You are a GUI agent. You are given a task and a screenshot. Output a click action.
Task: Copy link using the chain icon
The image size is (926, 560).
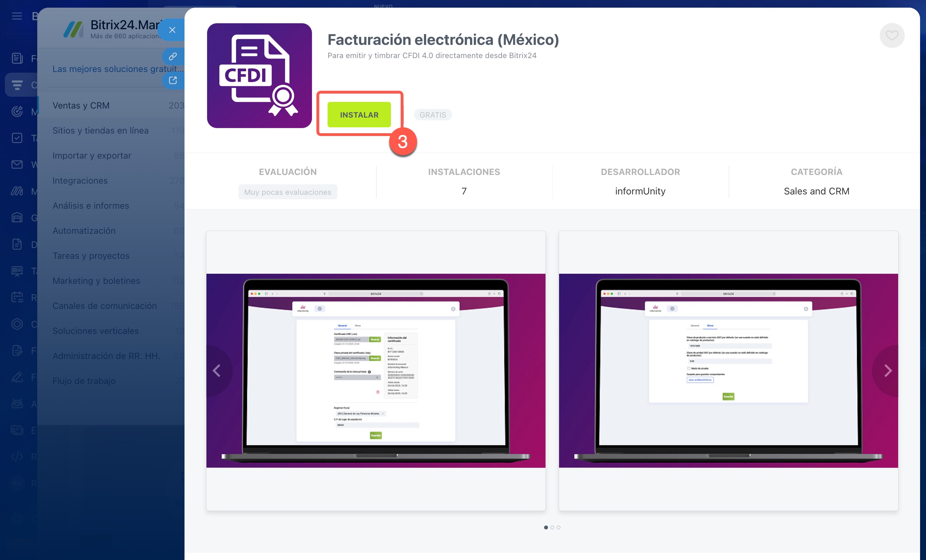click(x=173, y=56)
